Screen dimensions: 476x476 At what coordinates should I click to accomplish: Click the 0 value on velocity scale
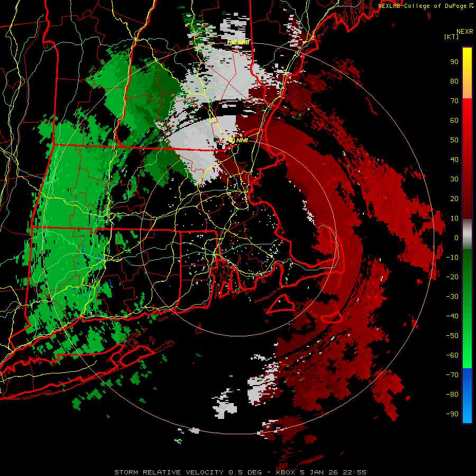[x=456, y=237]
